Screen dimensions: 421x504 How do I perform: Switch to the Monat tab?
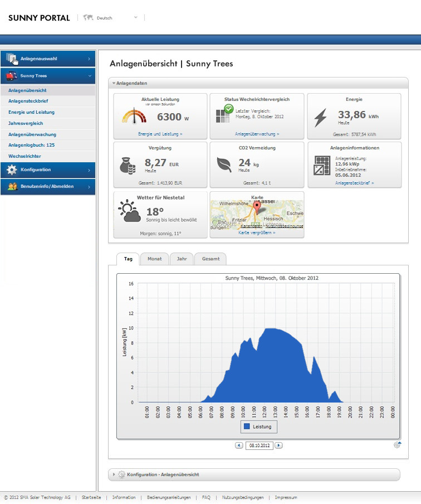154,259
